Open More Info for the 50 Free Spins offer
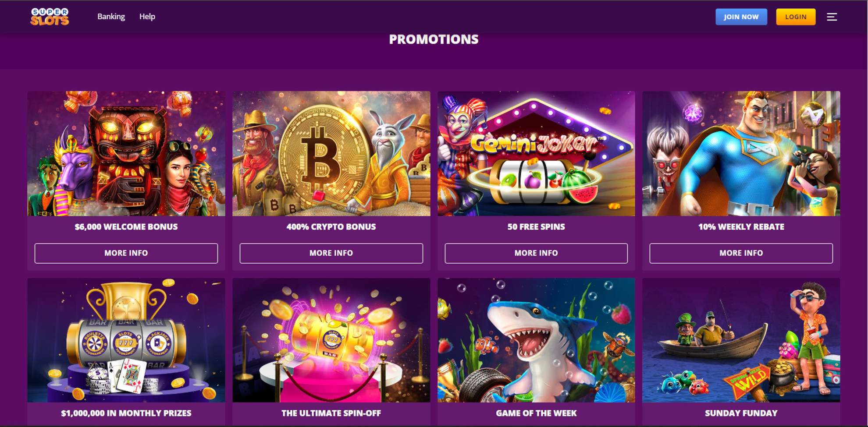 (536, 253)
